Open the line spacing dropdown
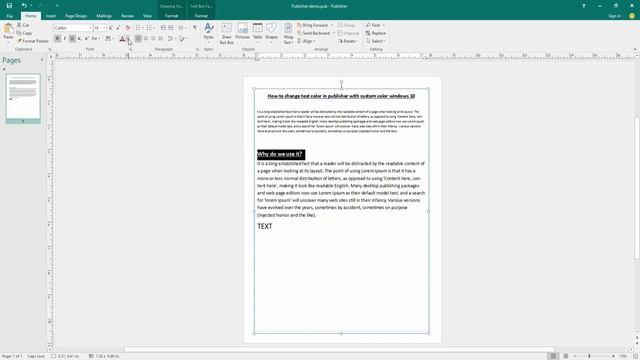The image size is (640, 360). pyautogui.click(x=171, y=38)
